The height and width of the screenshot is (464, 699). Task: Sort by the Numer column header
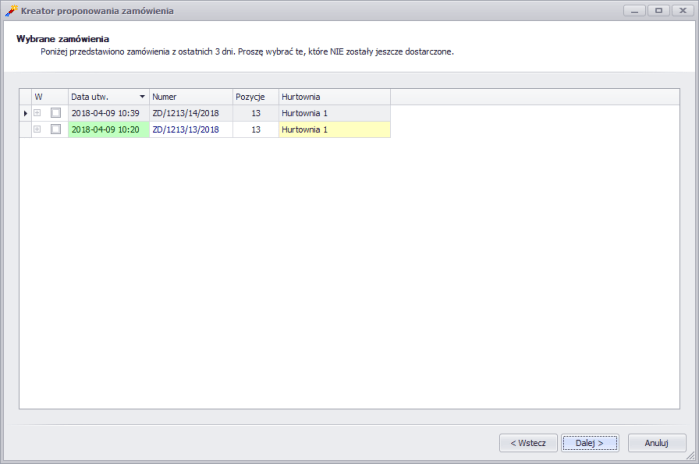point(190,97)
